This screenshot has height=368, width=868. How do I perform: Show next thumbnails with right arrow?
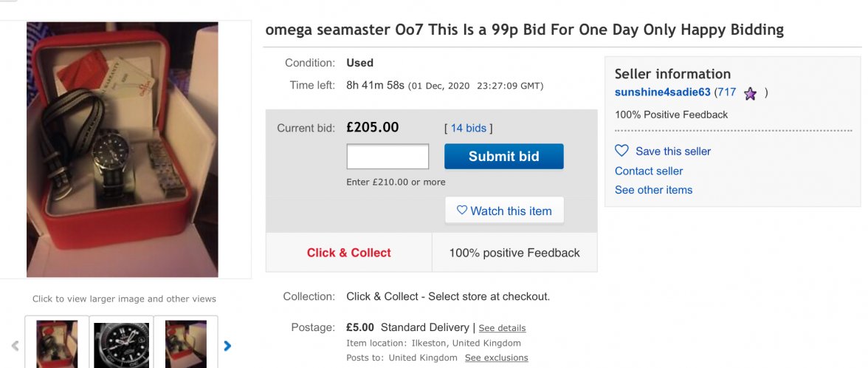click(x=227, y=345)
